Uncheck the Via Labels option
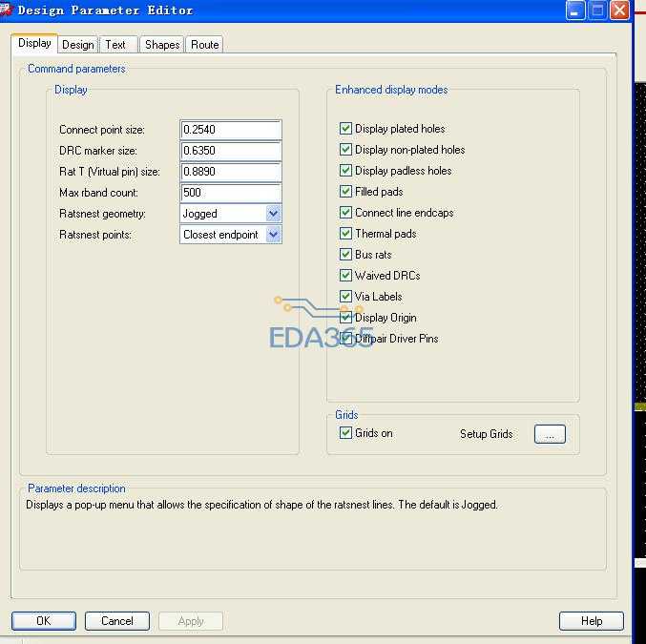This screenshot has width=646, height=644. click(345, 297)
